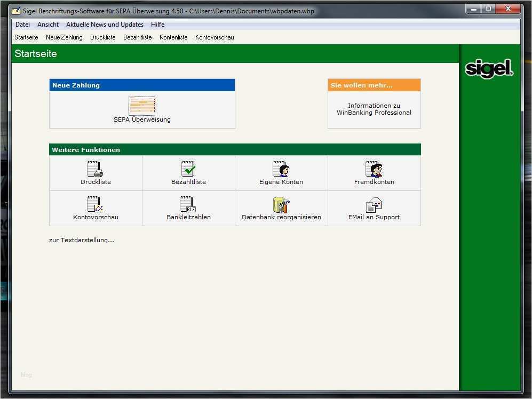Open Aktuelle News und Updates menu
532x399 pixels.
point(105,25)
